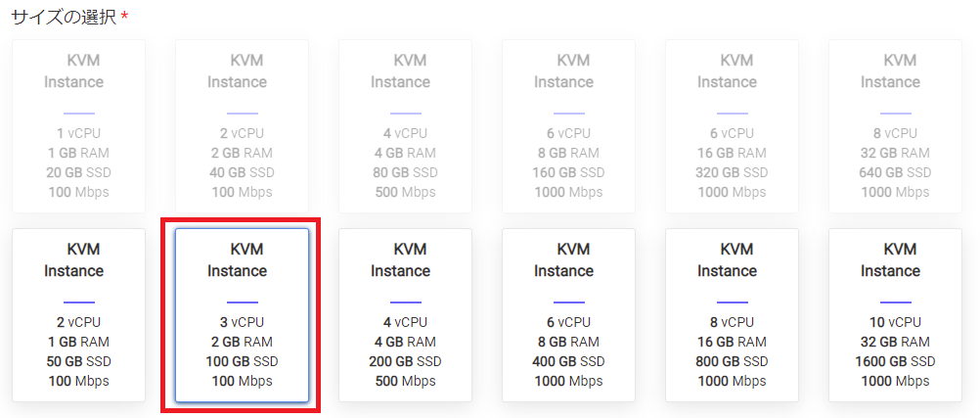The height and width of the screenshot is (418, 980).
Task: Select the 10 vCPU 1600 GB SSD instance
Action: click(895, 315)
